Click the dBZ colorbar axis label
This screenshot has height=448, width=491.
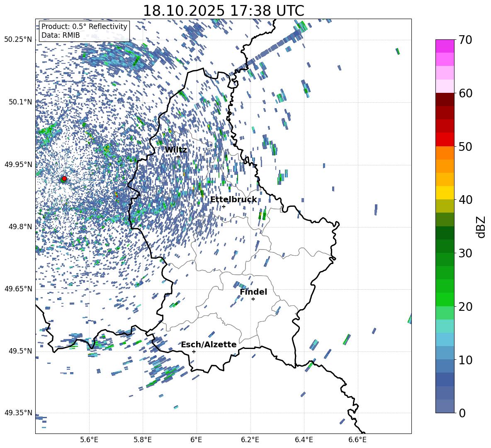(481, 227)
